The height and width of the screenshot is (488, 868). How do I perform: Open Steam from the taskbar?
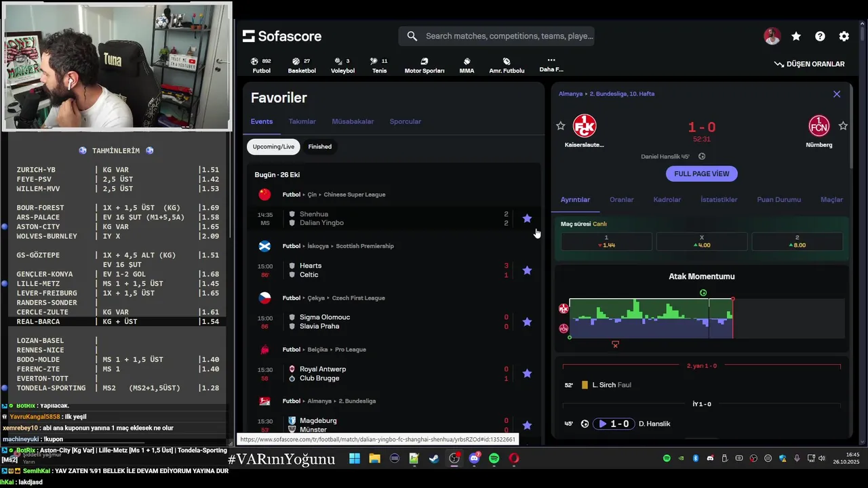point(434,459)
